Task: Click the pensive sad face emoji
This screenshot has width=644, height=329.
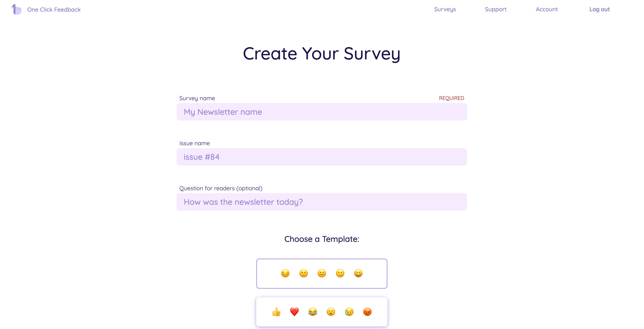Action: (285, 273)
